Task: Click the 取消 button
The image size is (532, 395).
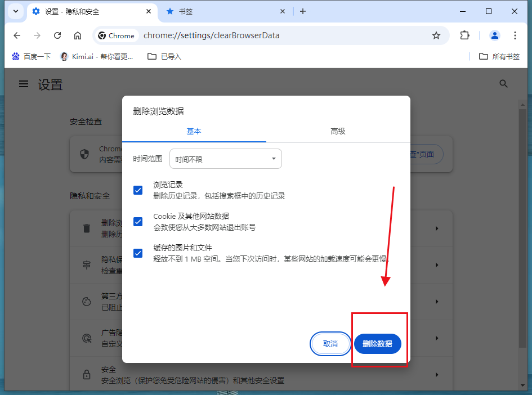Action: point(330,344)
